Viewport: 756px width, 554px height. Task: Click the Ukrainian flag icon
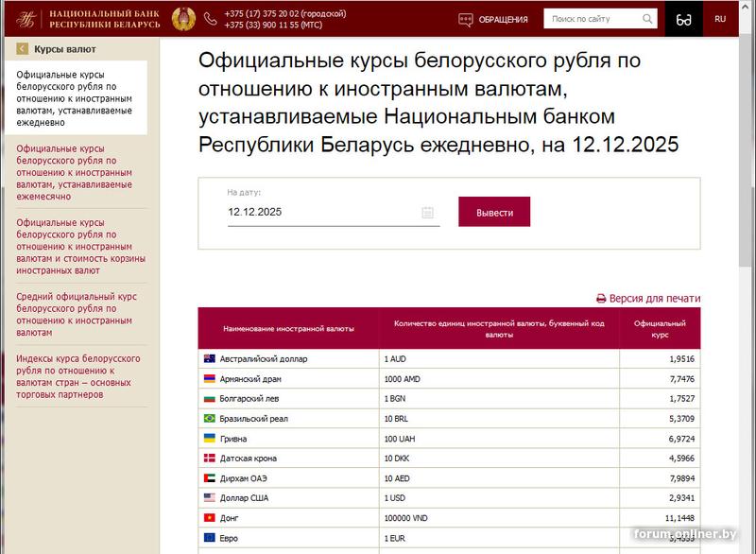click(209, 438)
